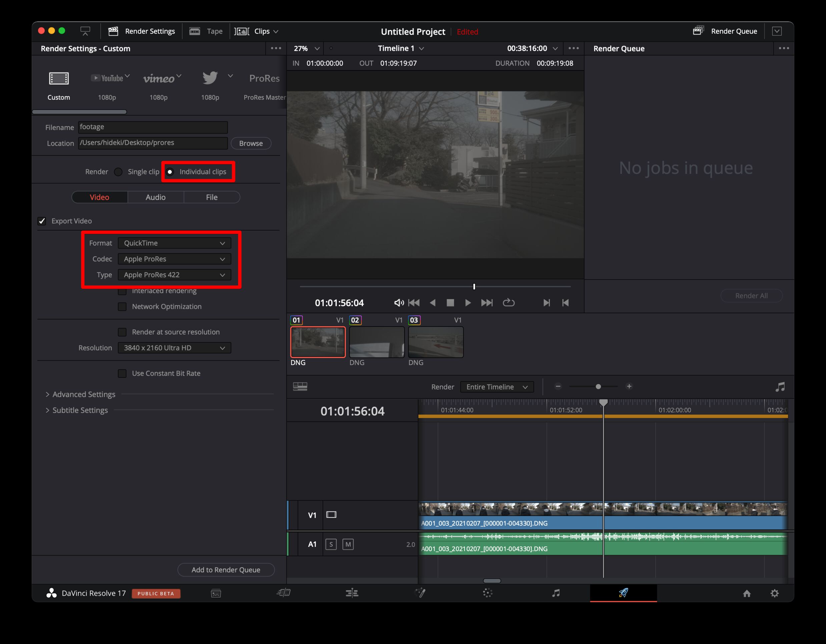
Task: Open project settings gear icon
Action: pyautogui.click(x=775, y=593)
